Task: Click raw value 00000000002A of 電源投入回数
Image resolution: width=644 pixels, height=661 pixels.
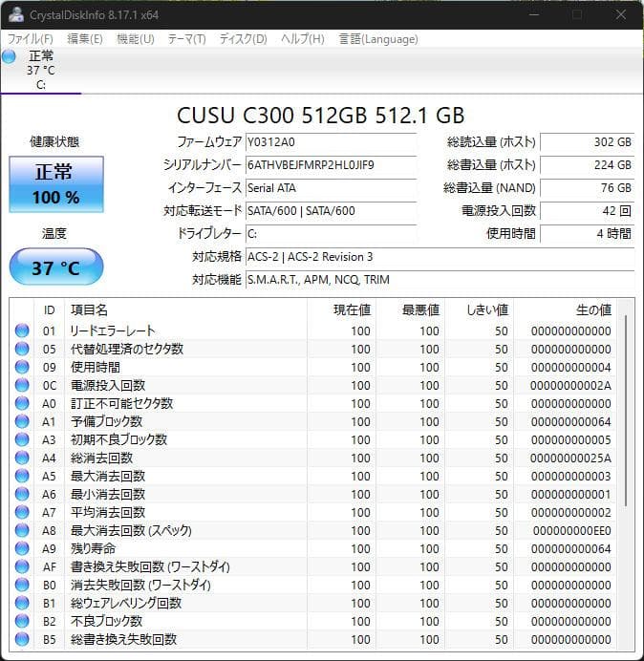Action: (x=570, y=385)
